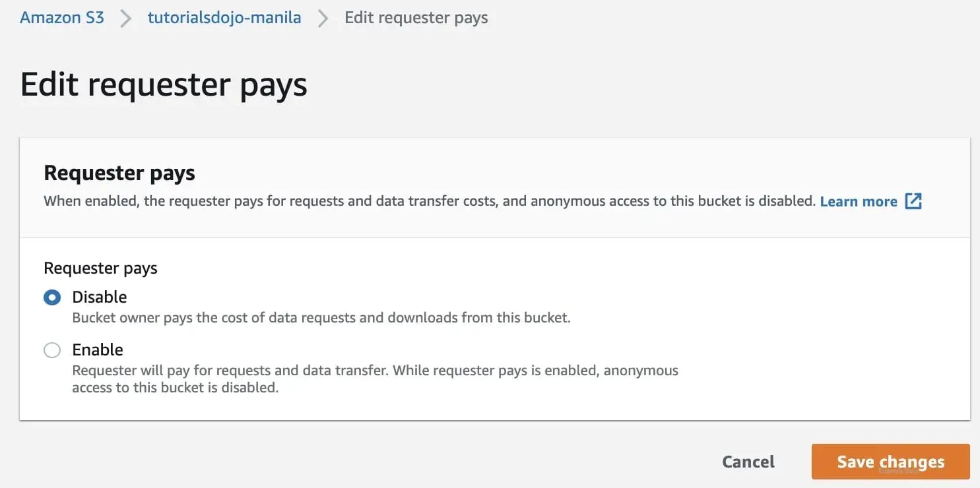Click the Bucket owner pays description text
The height and width of the screenshot is (488, 980).
(x=321, y=317)
